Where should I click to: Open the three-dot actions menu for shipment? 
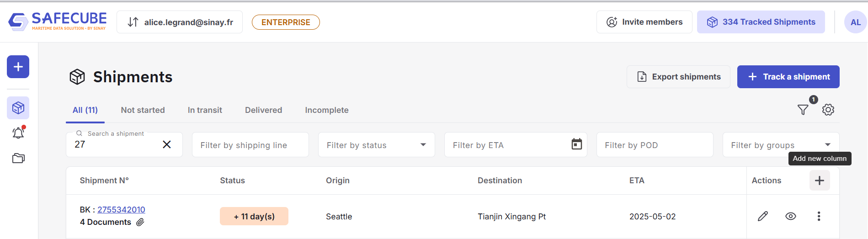(x=819, y=216)
